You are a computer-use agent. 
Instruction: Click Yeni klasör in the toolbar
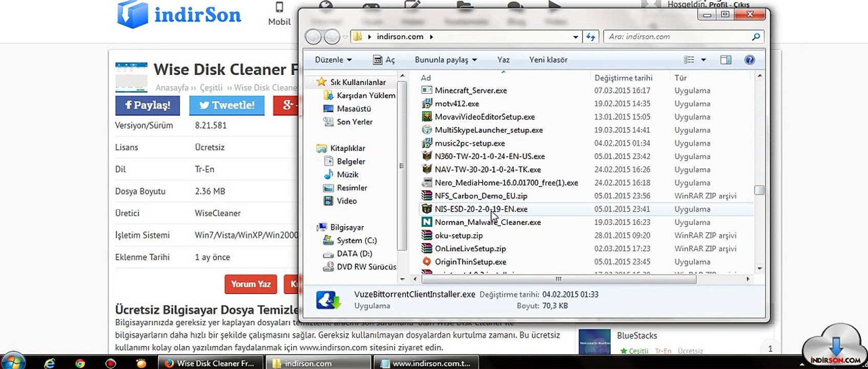click(x=548, y=60)
